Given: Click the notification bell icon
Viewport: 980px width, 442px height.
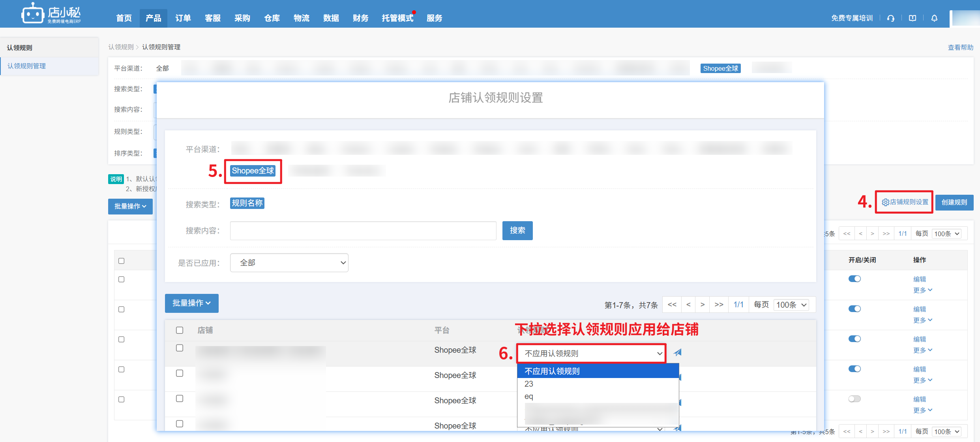Looking at the screenshot, I should (x=934, y=18).
